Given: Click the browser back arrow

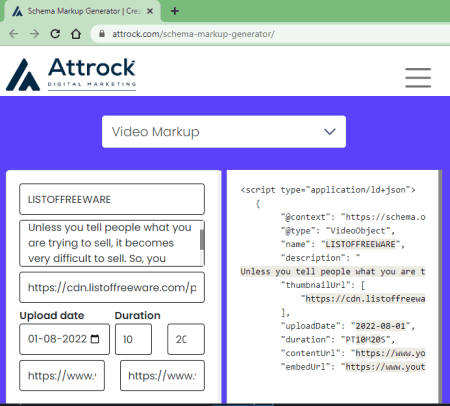Looking at the screenshot, I should click(14, 34).
